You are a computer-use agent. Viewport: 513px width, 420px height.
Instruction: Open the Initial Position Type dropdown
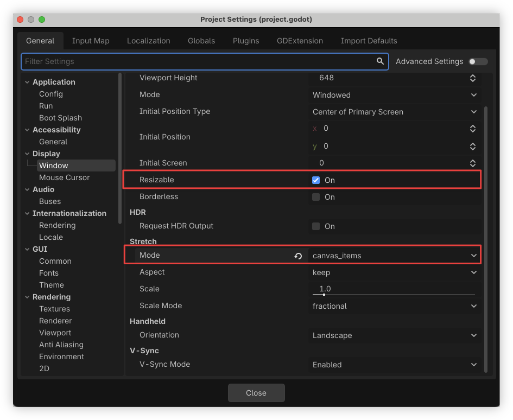pos(394,112)
